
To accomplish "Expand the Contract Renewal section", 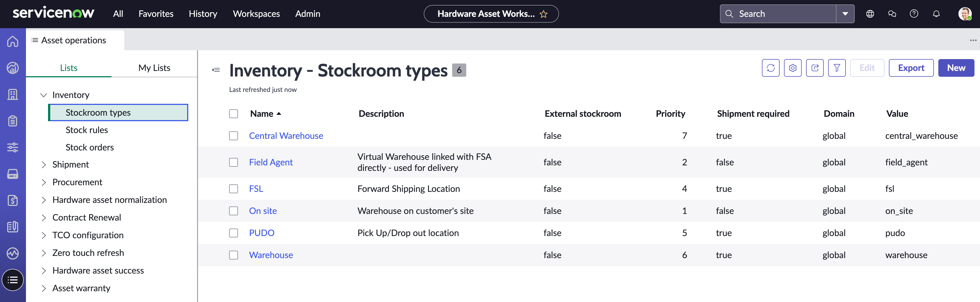I will click(44, 218).
